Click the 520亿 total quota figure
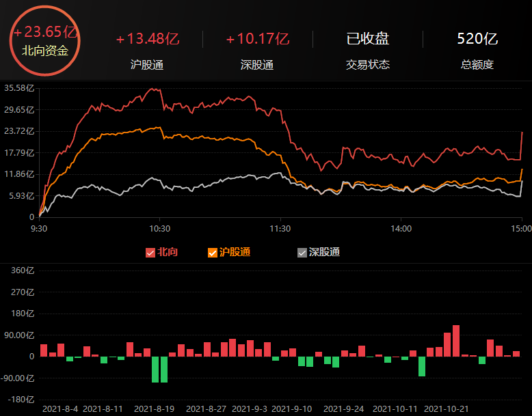The image size is (532, 416). (x=477, y=38)
